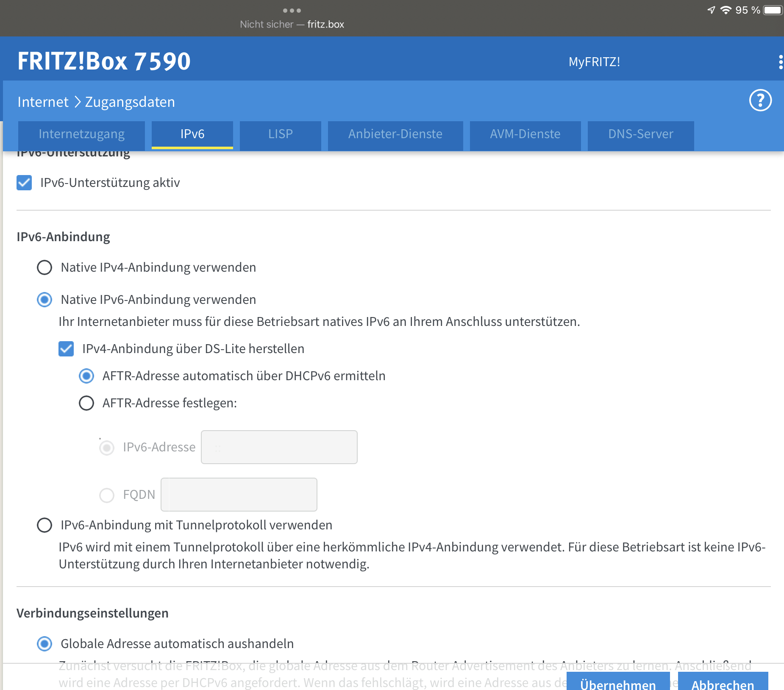The width and height of the screenshot is (784, 690).
Task: Click the Verbindungseinstellungen section heading
Action: (92, 613)
